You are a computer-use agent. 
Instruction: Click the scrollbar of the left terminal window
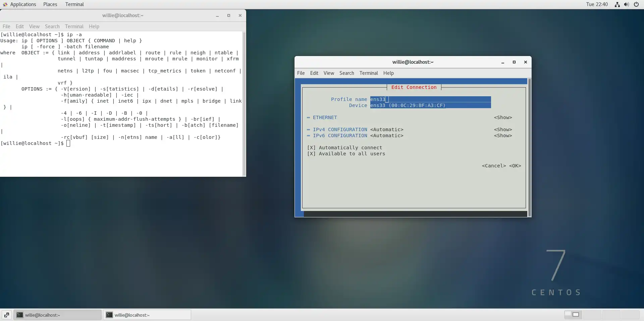point(244,104)
